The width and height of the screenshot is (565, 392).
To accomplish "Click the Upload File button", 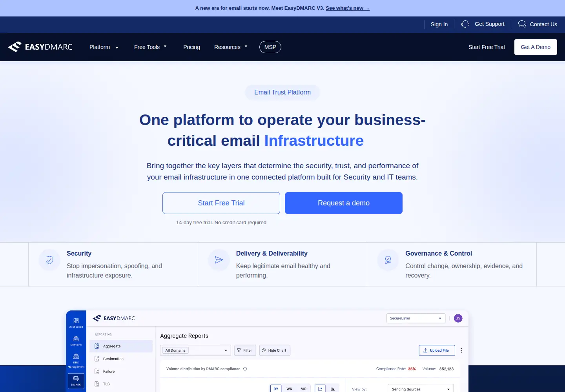I will click(x=437, y=350).
